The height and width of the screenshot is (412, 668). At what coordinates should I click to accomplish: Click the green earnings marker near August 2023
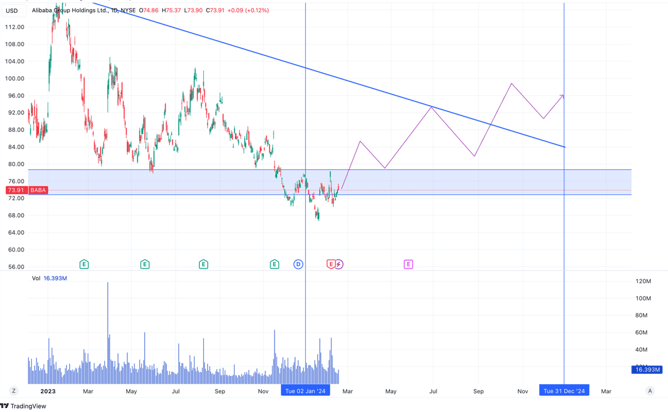(204, 264)
